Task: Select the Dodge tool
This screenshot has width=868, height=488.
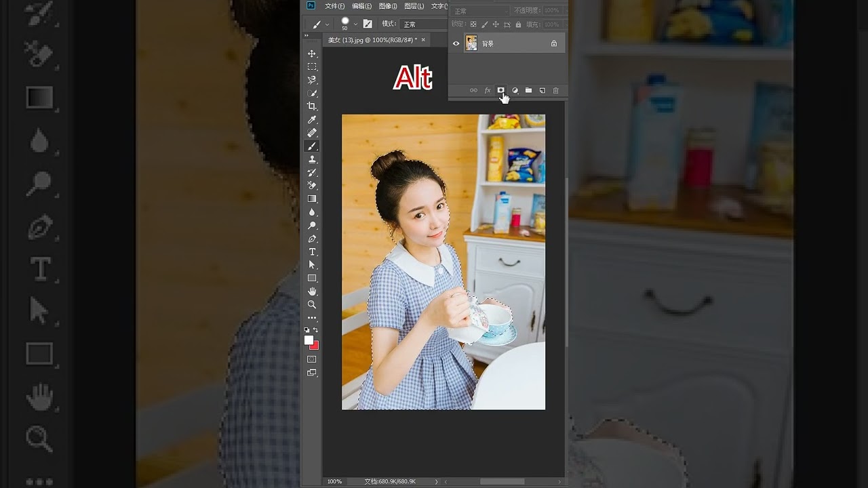Action: point(312,225)
